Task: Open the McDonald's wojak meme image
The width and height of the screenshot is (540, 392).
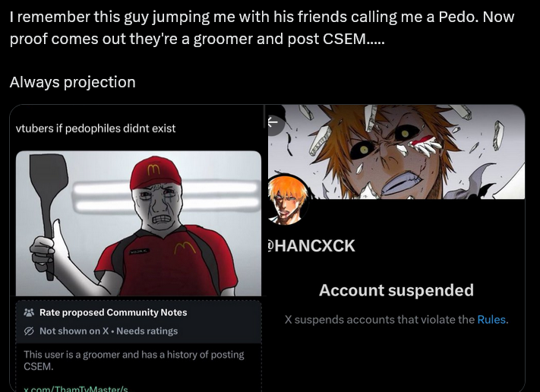Action: click(x=138, y=223)
